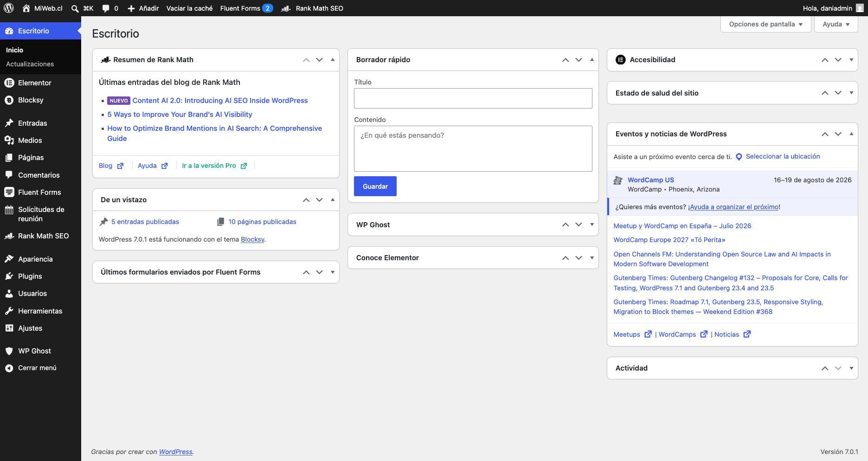Click the Apariencia brush icon

9,259
